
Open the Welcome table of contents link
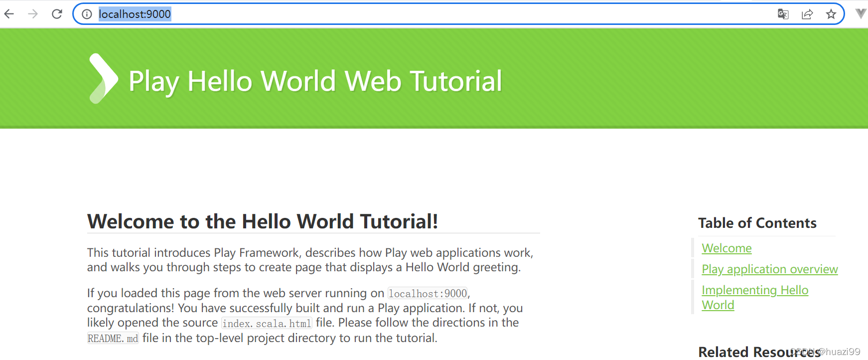point(726,248)
